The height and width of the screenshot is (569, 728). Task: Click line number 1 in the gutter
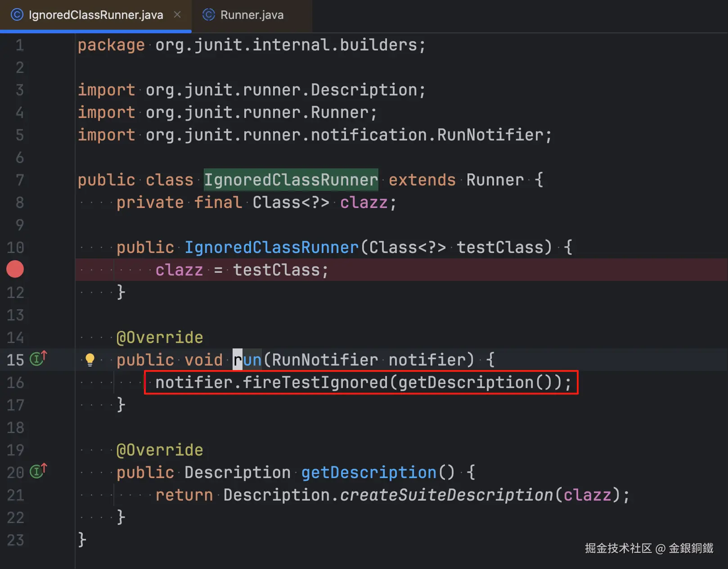(x=20, y=45)
